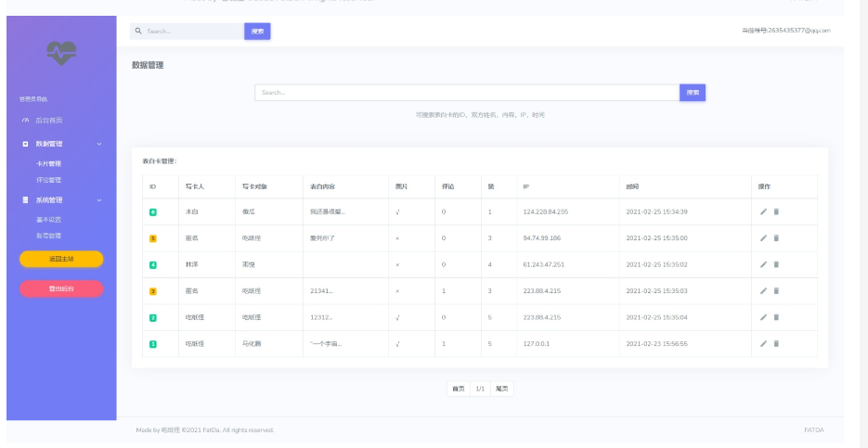Screen dimensions: 868x448
Task: Click the magnifier icon in top search bar
Action: [x=139, y=31]
